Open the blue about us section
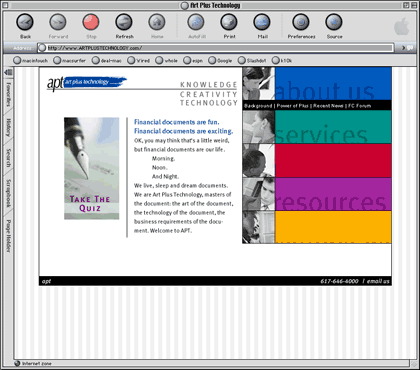The height and width of the screenshot is (370, 420). click(x=333, y=83)
